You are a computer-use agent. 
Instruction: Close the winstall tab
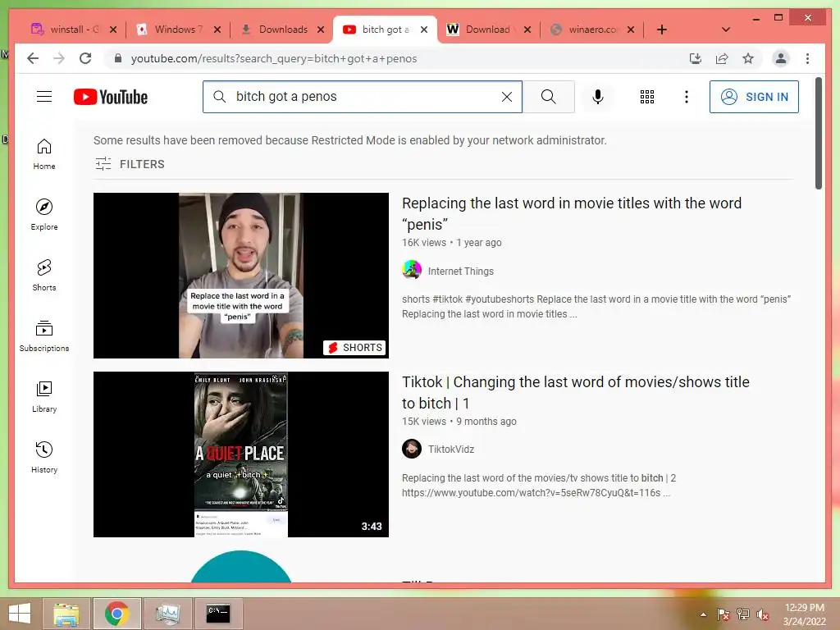[x=113, y=30]
